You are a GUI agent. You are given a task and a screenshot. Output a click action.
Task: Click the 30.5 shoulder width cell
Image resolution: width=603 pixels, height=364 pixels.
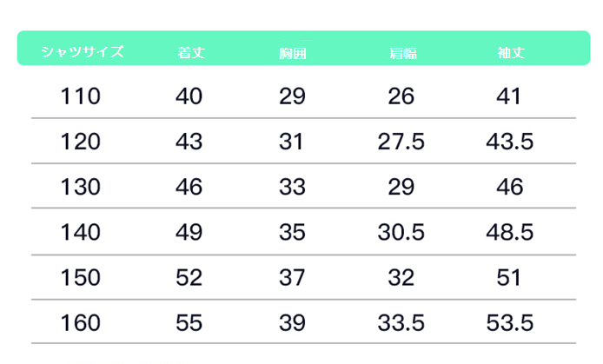(401, 232)
